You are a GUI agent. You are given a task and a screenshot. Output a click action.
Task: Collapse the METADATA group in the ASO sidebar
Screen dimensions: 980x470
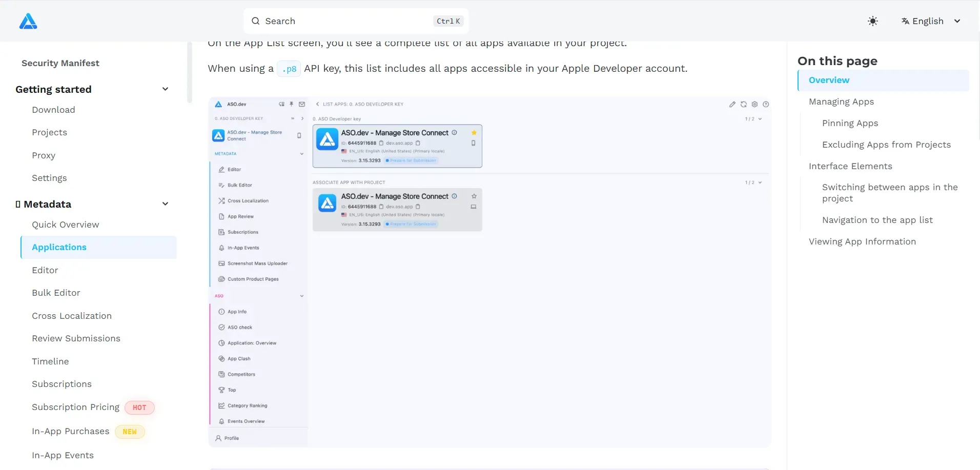[300, 153]
